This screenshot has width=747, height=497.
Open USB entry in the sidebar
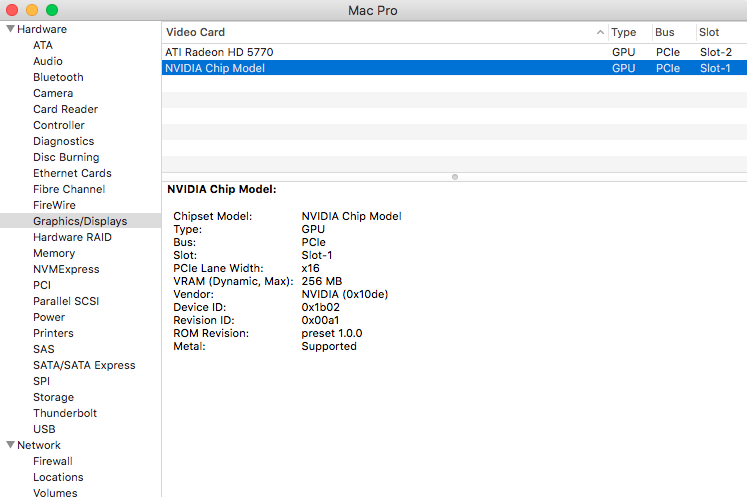click(44, 429)
